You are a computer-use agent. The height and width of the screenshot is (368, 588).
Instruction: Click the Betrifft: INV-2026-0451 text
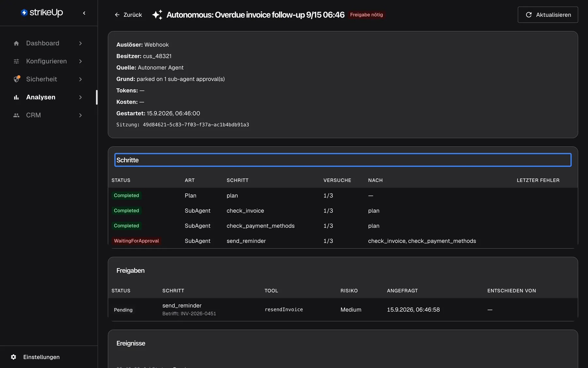189,313
